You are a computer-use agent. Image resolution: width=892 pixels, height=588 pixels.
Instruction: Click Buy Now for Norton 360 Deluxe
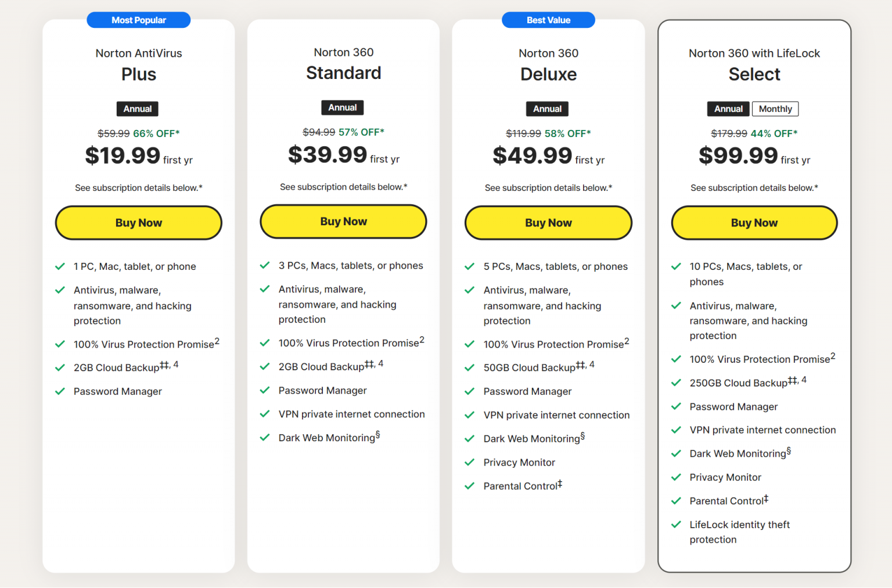[548, 223]
